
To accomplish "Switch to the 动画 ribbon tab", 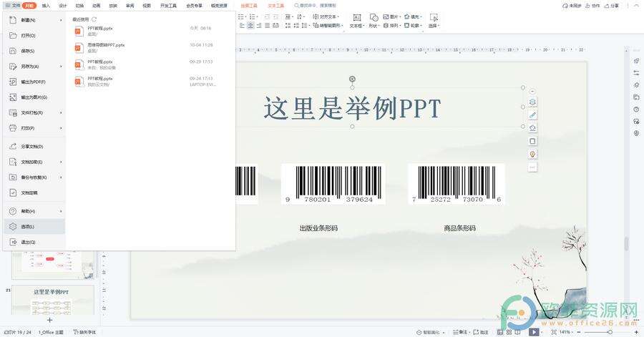I will tap(97, 6).
